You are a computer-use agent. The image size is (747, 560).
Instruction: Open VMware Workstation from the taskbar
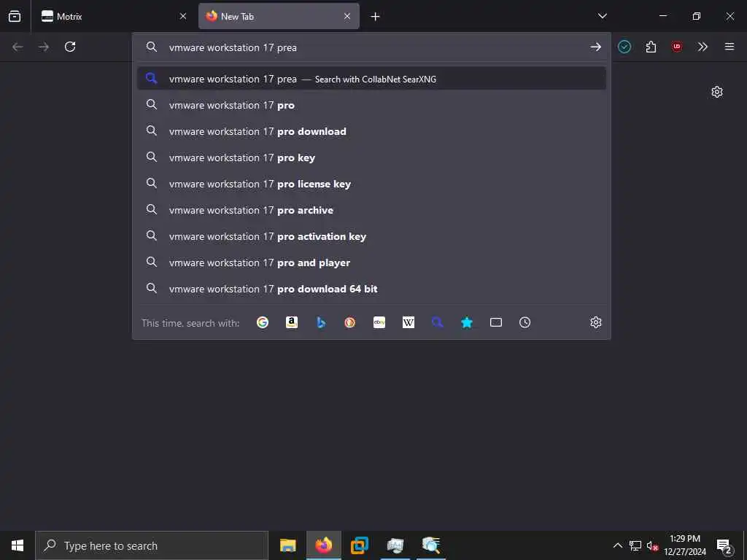[x=360, y=545]
